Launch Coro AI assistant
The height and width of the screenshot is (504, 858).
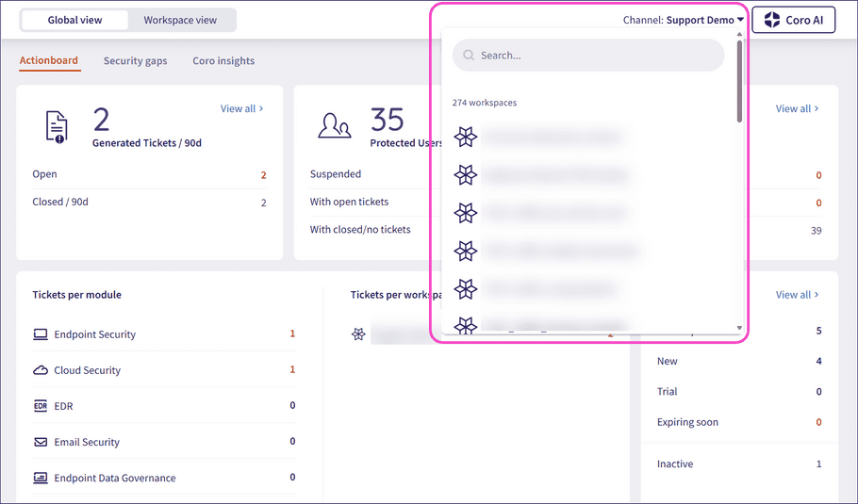[794, 20]
